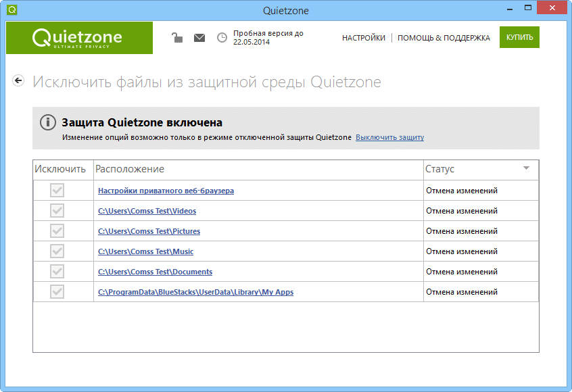Click Отмена изменений status in web browser row
Screen dimensions: 572x392
tap(462, 191)
